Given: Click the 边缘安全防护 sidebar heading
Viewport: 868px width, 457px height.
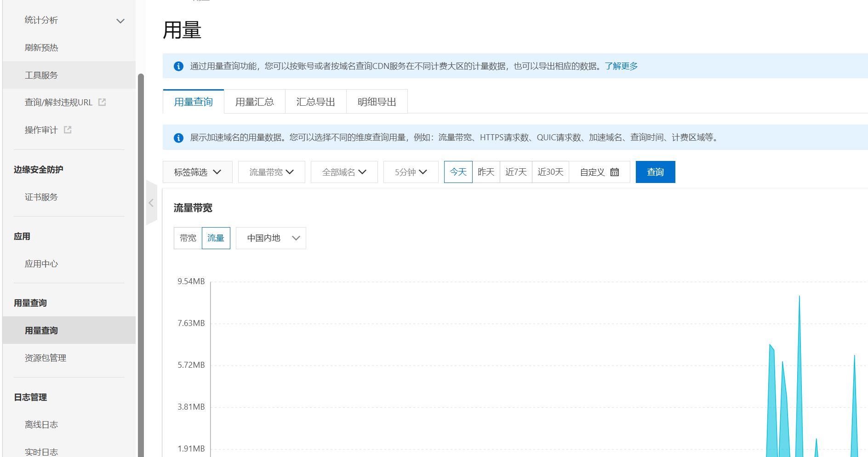Looking at the screenshot, I should [39, 170].
